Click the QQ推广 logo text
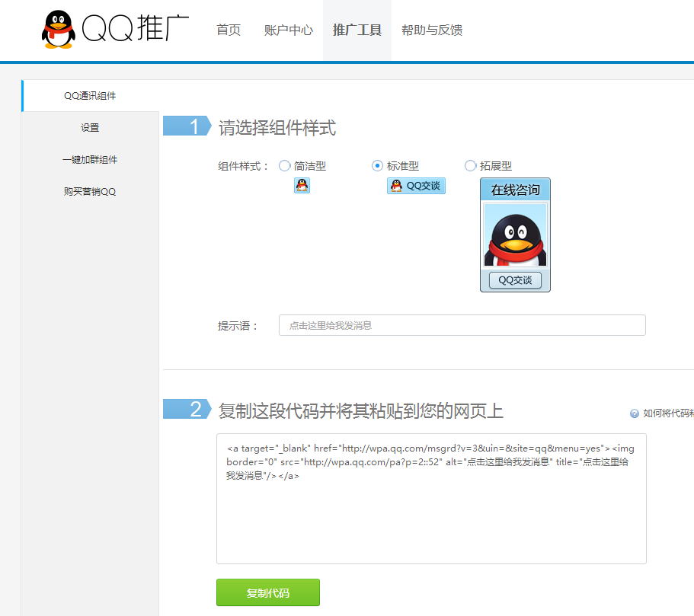The image size is (694, 616). click(136, 29)
